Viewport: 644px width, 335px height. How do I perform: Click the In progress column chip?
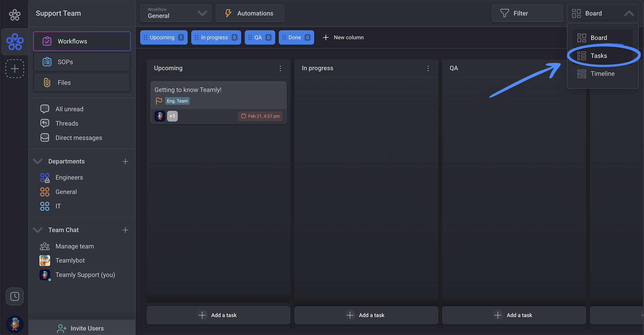(x=216, y=38)
